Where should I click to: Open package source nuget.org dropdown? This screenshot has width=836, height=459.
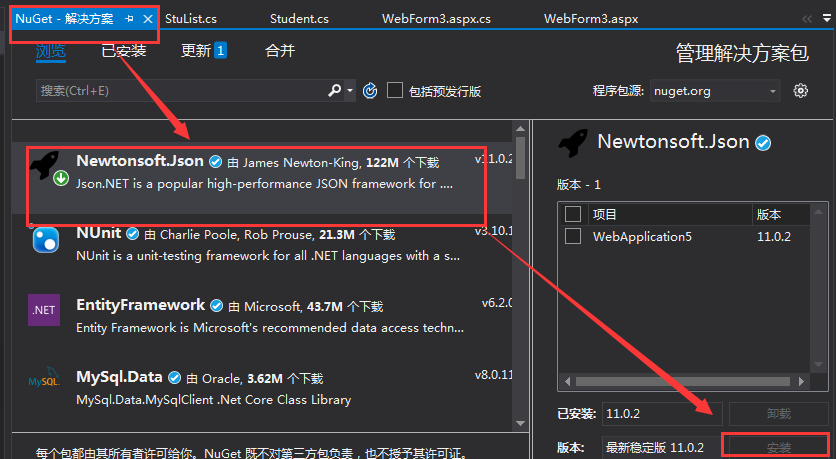(715, 91)
